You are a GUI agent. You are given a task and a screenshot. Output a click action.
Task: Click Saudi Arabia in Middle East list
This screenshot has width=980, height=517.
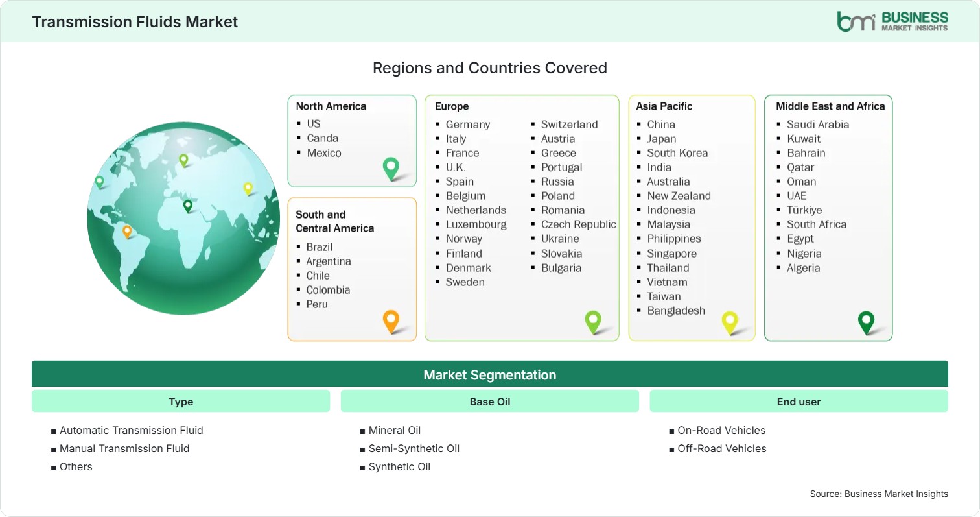818,125
